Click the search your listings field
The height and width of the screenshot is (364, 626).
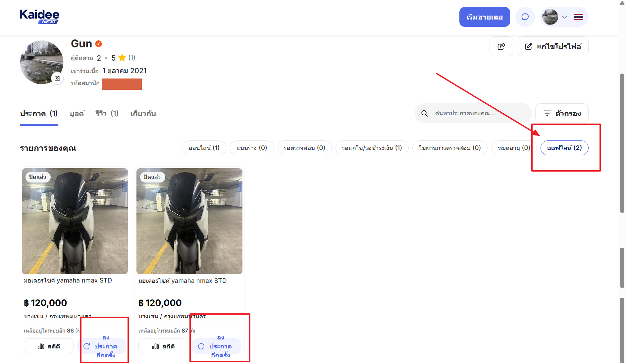coord(473,113)
